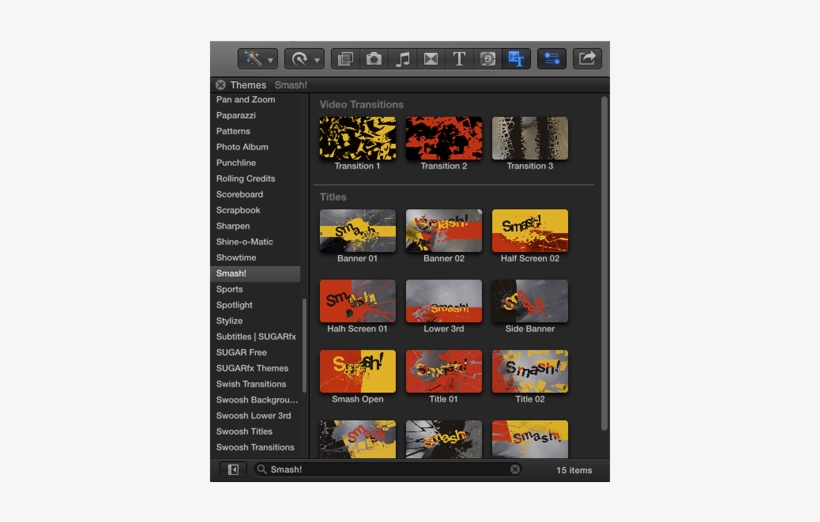Select the Title 02 thumbnail

[530, 371]
